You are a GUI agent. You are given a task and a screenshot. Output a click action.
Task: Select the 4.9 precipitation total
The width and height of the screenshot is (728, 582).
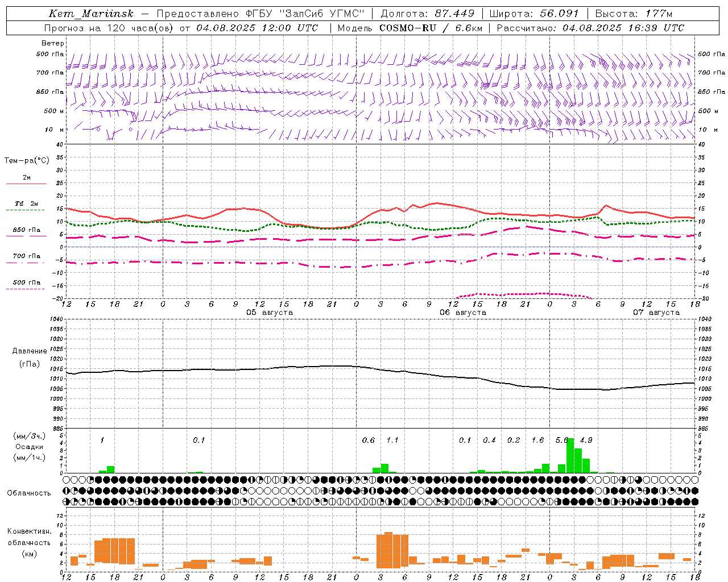[x=586, y=440]
